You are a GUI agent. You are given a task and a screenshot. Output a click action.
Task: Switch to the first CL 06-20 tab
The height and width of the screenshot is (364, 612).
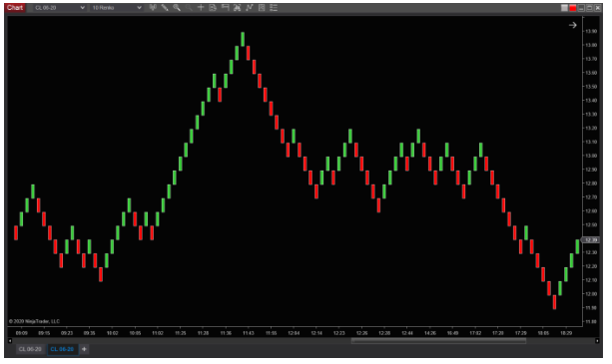30,349
